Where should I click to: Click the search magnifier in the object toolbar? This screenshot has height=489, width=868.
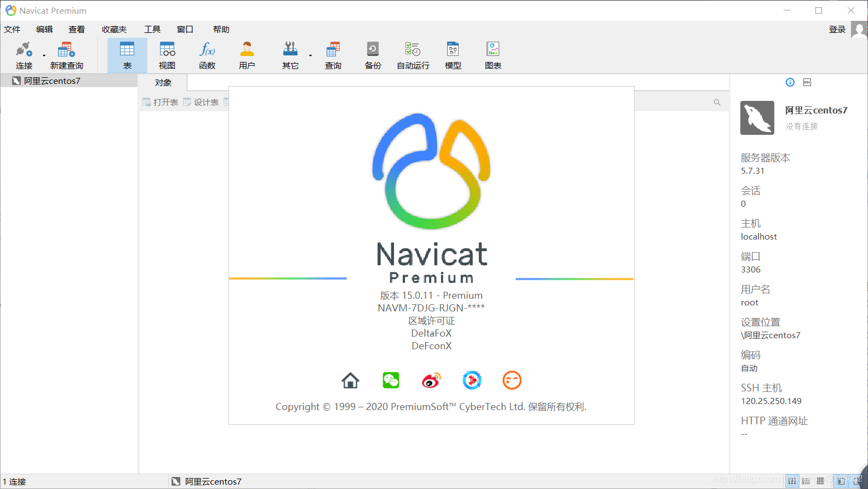[x=717, y=103]
